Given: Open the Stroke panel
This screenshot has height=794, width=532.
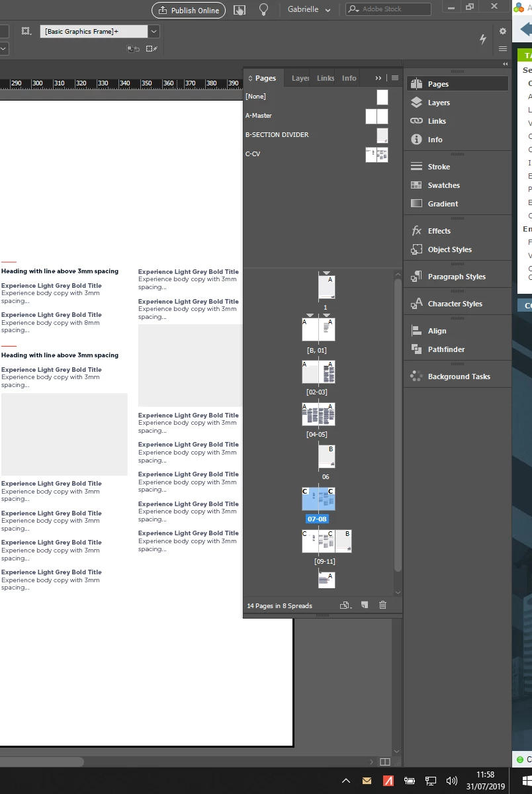Looking at the screenshot, I should coord(458,167).
